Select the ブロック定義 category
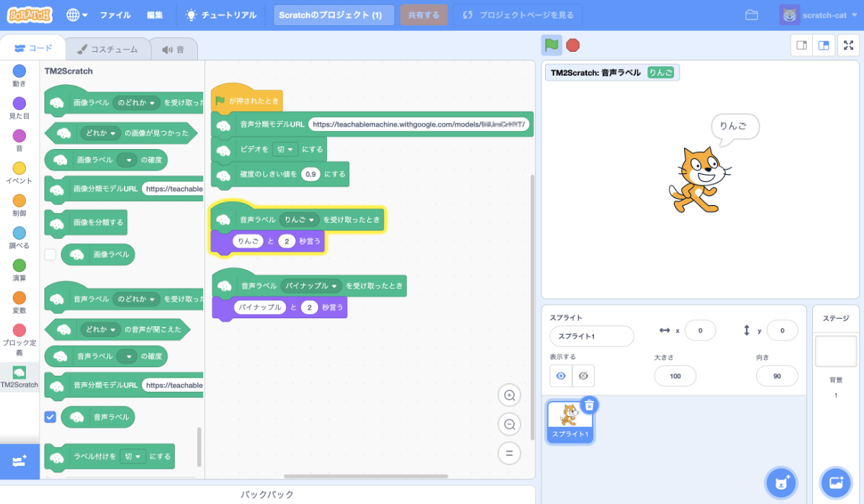This screenshot has height=504, width=864. click(19, 340)
